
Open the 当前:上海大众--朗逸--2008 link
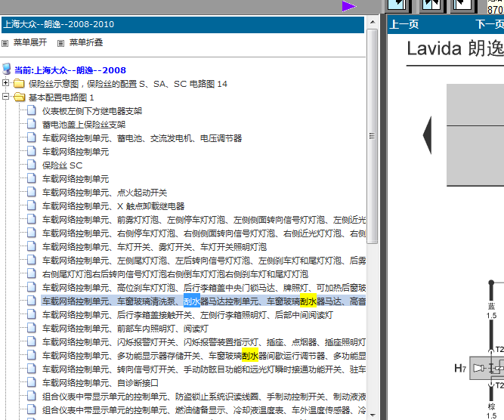(x=70, y=70)
